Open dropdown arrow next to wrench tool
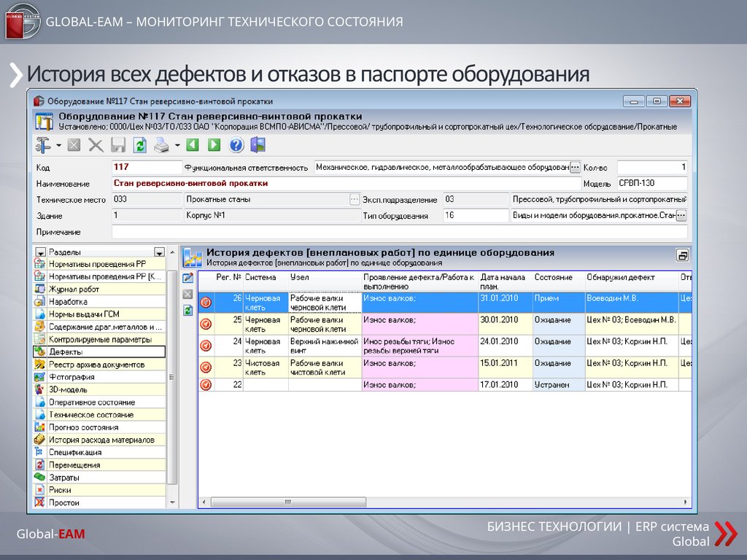Image resolution: width=747 pixels, height=560 pixels. click(58, 145)
